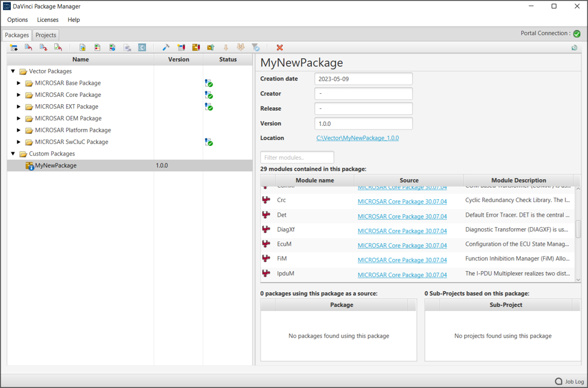Expand the MICROSAR SwCluC Package node
Screen dimensions: 588x388
click(x=19, y=142)
